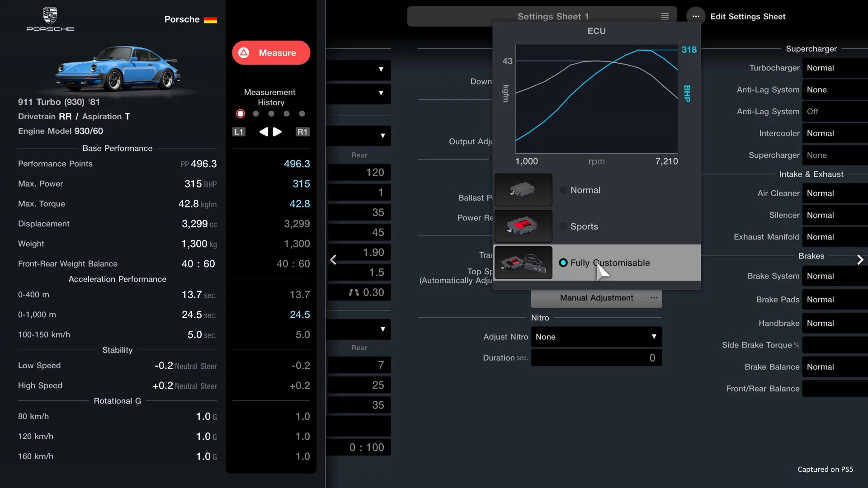Choose the Normal ECU radio button
This screenshot has height=488, width=868.
pyautogui.click(x=563, y=190)
